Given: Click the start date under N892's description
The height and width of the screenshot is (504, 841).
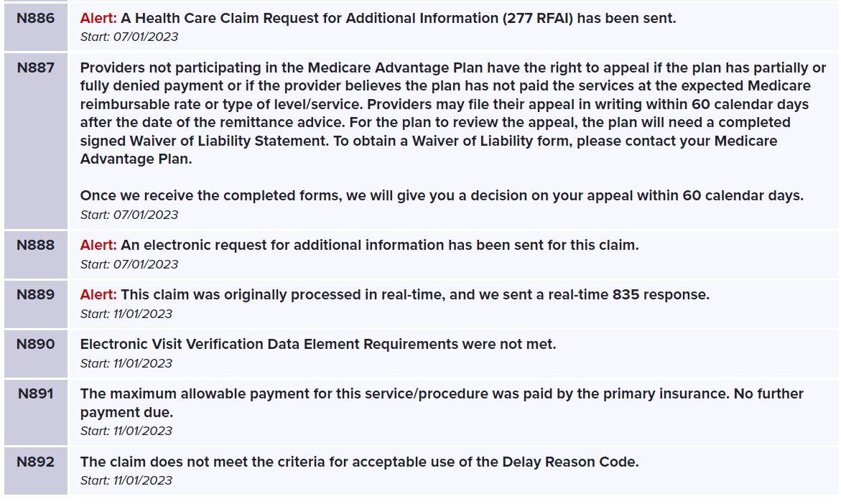Looking at the screenshot, I should pos(126,480).
